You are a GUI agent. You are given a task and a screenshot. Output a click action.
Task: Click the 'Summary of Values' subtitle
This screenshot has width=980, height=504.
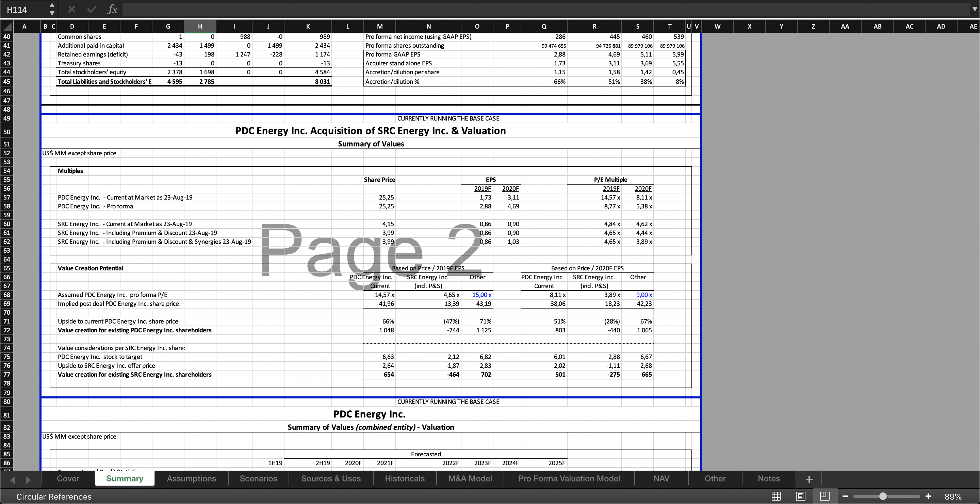pos(371,143)
